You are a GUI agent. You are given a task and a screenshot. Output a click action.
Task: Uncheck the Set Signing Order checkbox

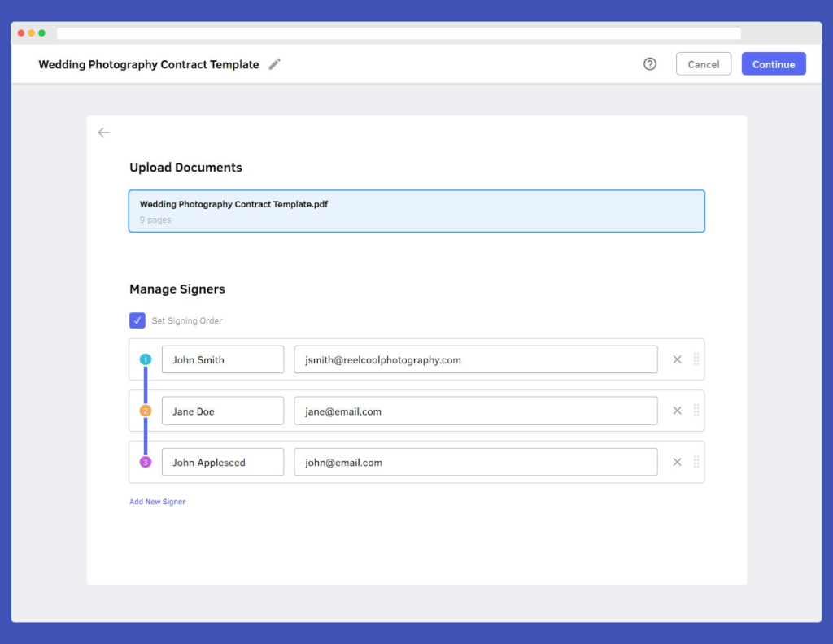click(137, 320)
